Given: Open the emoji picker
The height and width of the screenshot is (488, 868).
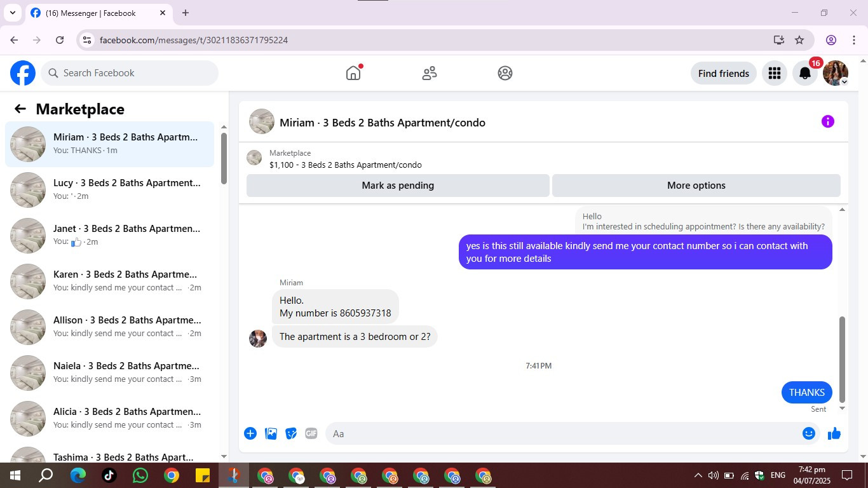Looking at the screenshot, I should click(x=809, y=433).
